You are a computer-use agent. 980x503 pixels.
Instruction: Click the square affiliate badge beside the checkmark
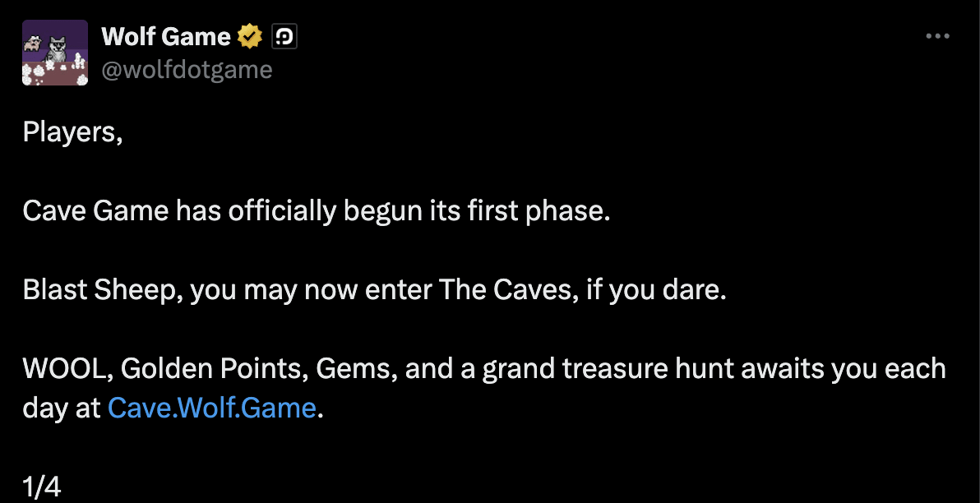pyautogui.click(x=285, y=35)
